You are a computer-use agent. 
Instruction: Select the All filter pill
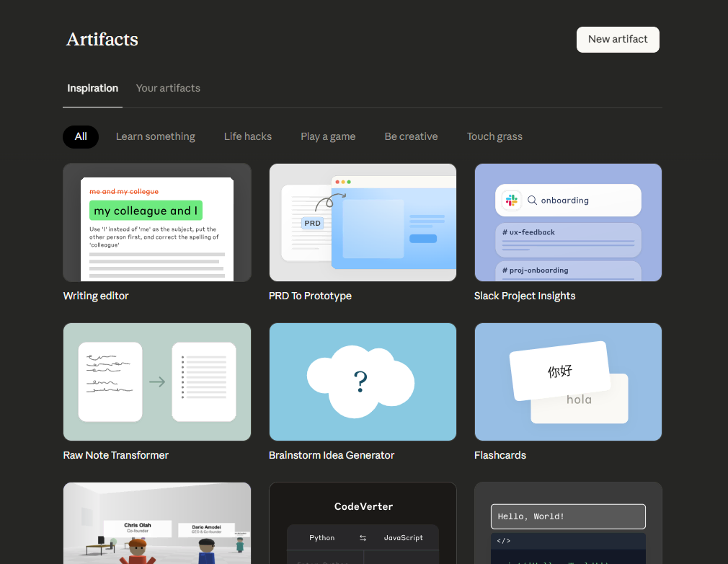81,136
